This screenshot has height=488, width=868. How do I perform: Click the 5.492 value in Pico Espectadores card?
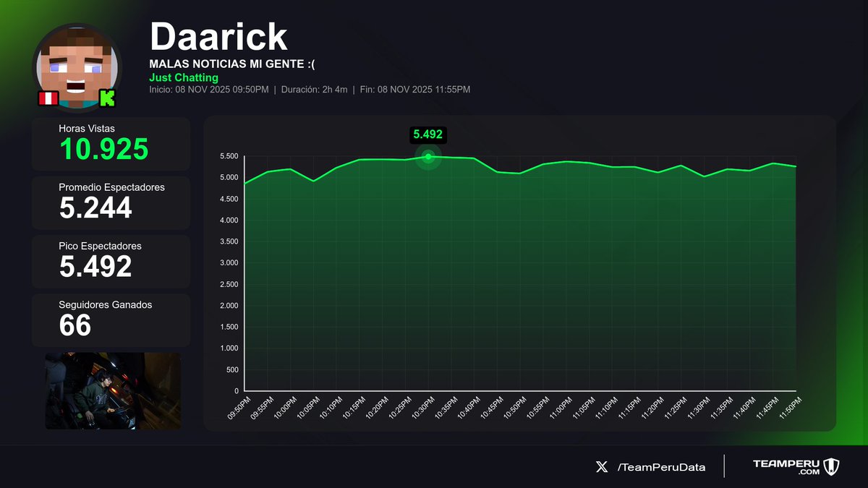tap(95, 267)
